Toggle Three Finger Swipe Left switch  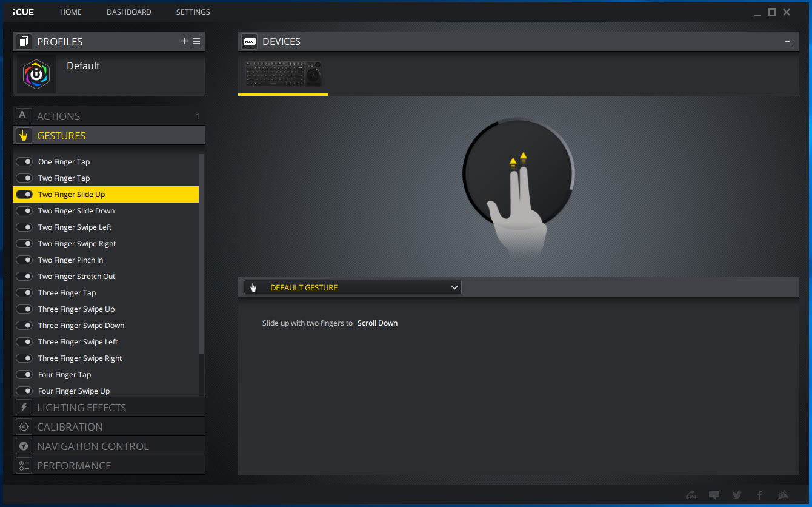tap(24, 342)
